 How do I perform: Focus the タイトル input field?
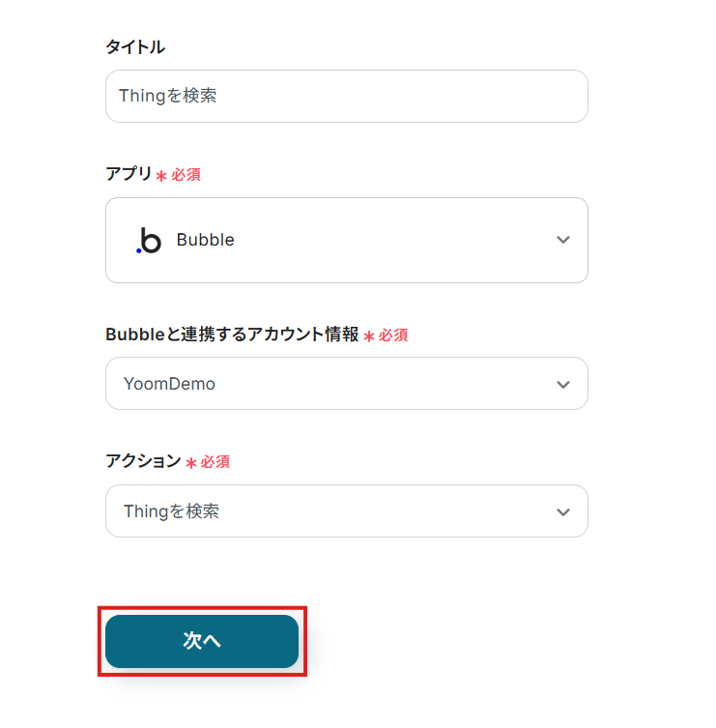coord(346,96)
